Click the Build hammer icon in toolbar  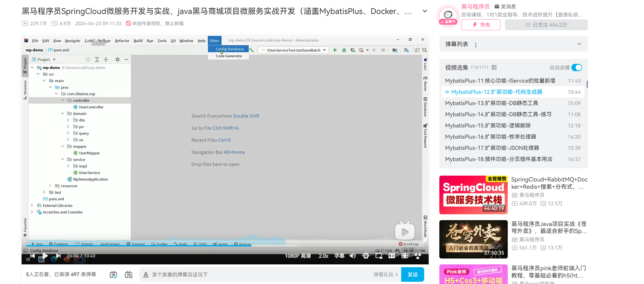[252, 50]
